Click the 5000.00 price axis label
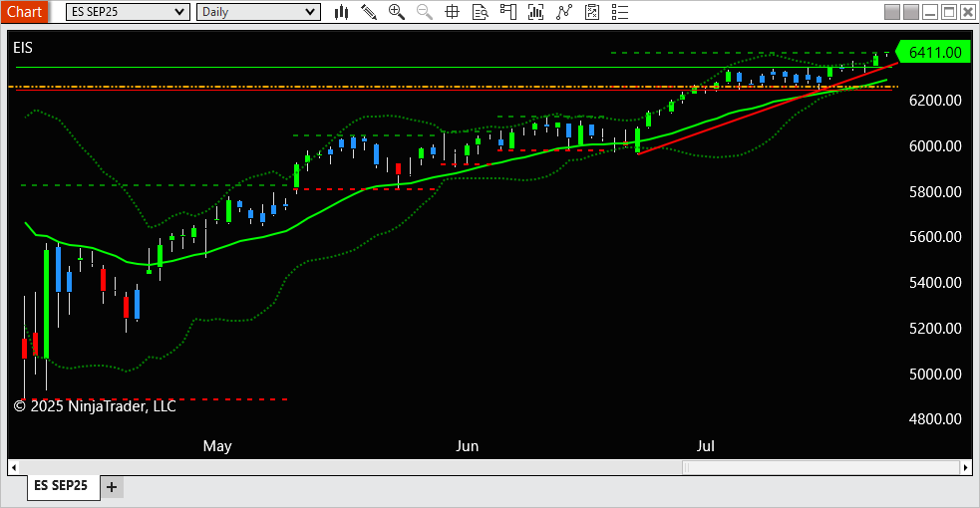This screenshot has height=508, width=980. pyautogui.click(x=935, y=374)
